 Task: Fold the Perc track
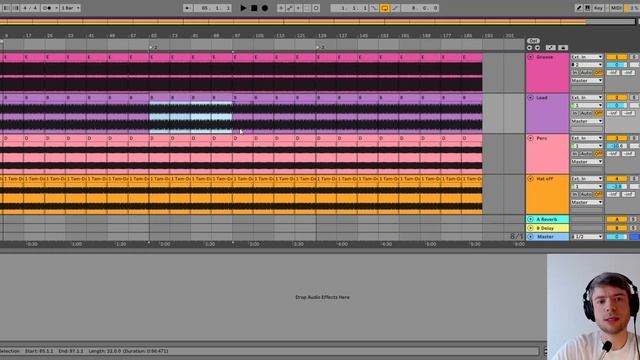pyautogui.click(x=531, y=138)
